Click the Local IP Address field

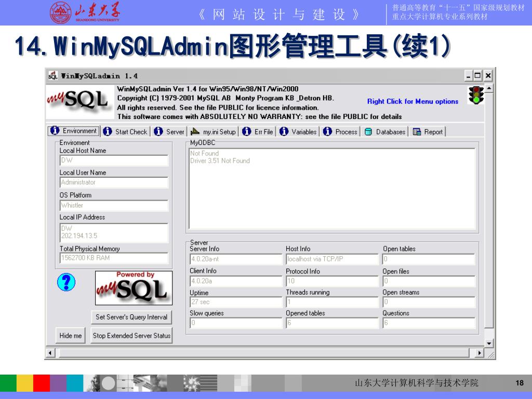pos(114,232)
